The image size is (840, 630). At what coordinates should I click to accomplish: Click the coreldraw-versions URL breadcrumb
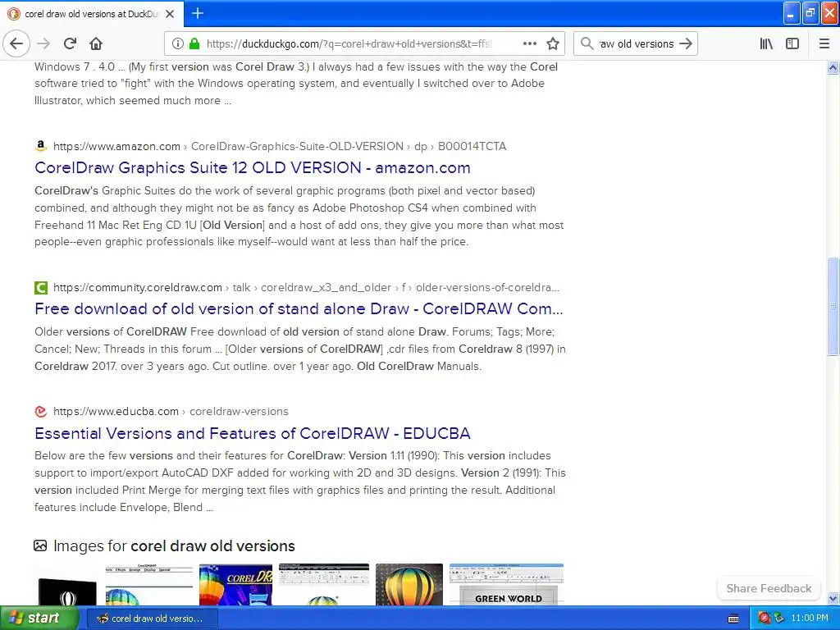pyautogui.click(x=239, y=412)
